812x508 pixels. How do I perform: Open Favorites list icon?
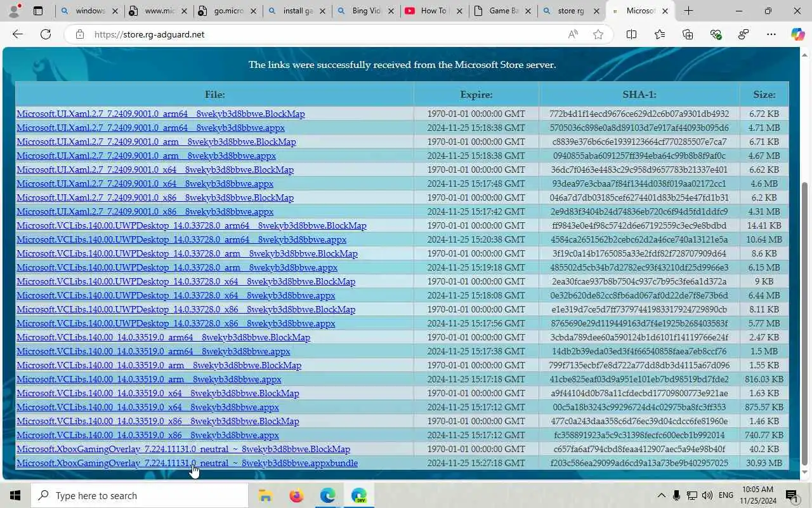point(660,34)
